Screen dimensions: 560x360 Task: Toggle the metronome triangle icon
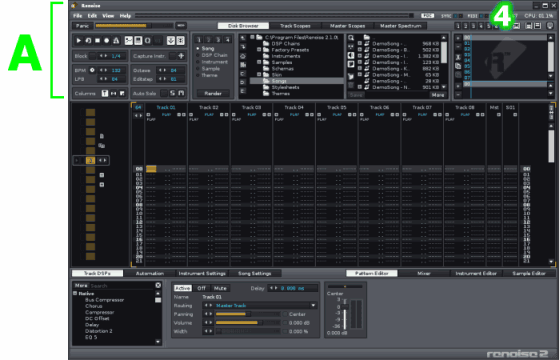click(116, 41)
